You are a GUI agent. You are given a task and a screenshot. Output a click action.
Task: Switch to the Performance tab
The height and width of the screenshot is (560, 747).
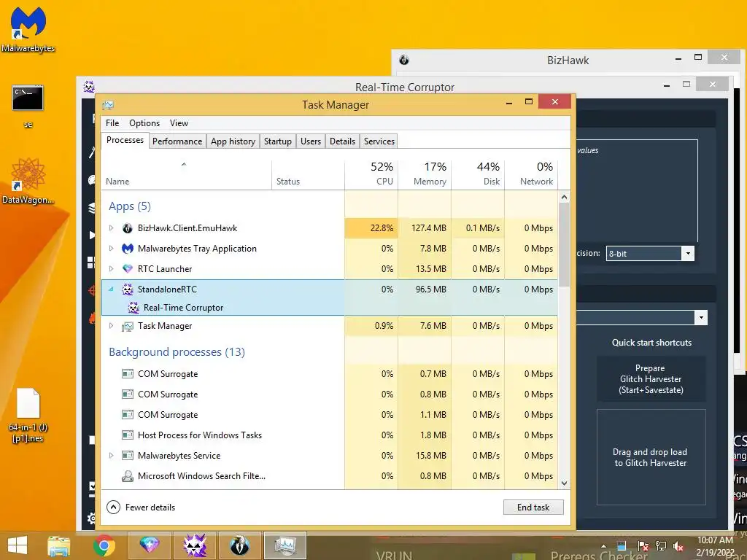click(x=177, y=141)
